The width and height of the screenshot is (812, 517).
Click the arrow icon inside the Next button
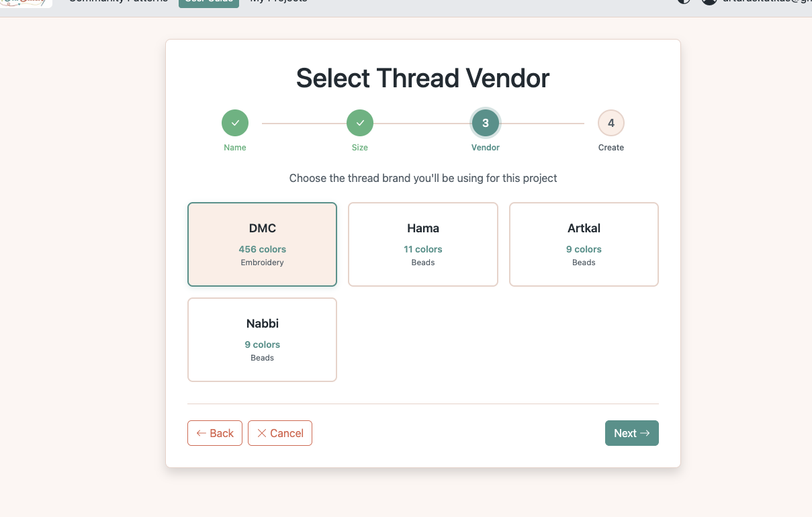(646, 432)
